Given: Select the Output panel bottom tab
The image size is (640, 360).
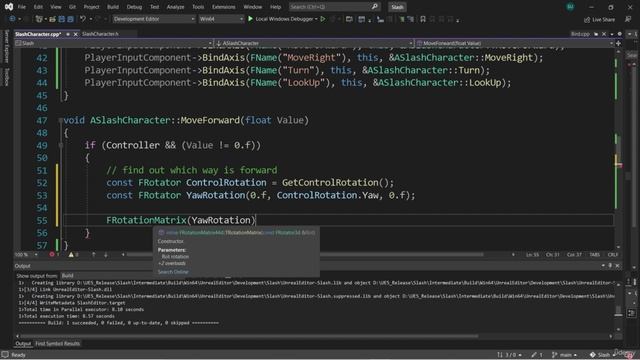Looking at the screenshot, I should tap(23, 344).
